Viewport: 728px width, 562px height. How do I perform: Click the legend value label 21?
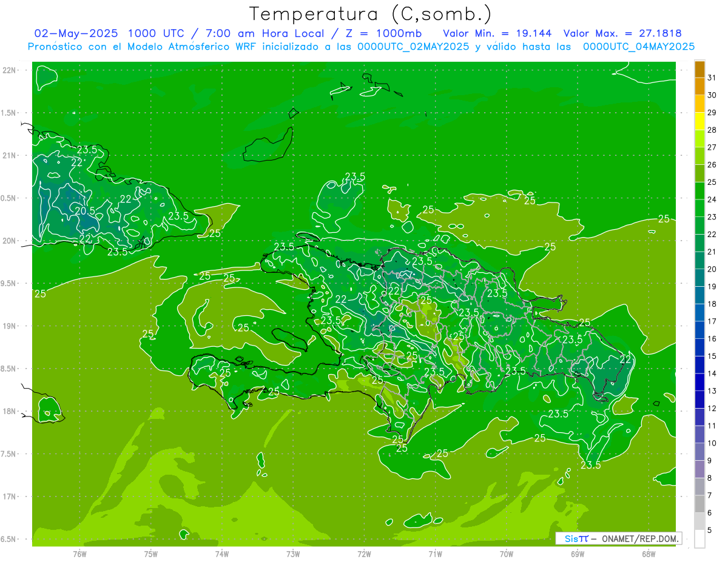[712, 252]
